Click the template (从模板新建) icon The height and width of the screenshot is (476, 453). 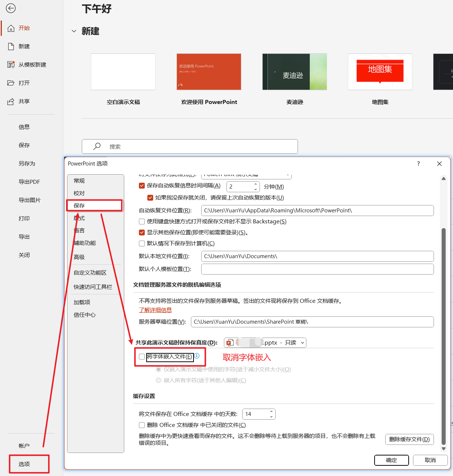11,65
